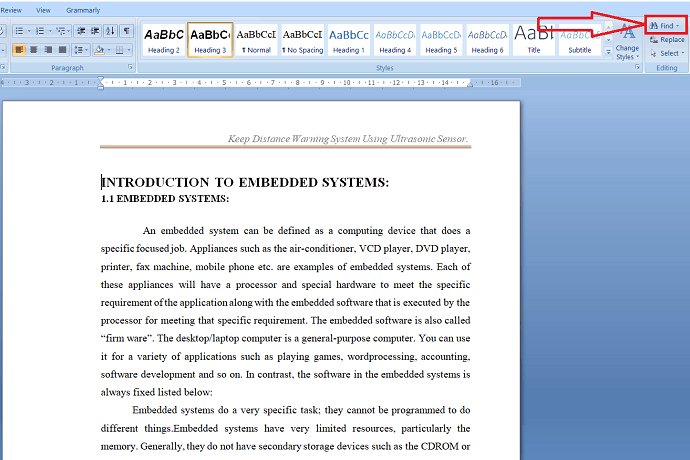Click the decrease indent icon
This screenshot has width=690, height=460.
click(81, 31)
